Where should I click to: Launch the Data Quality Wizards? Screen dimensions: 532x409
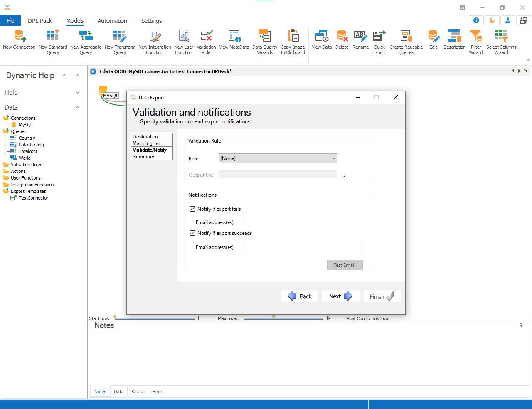[265, 42]
